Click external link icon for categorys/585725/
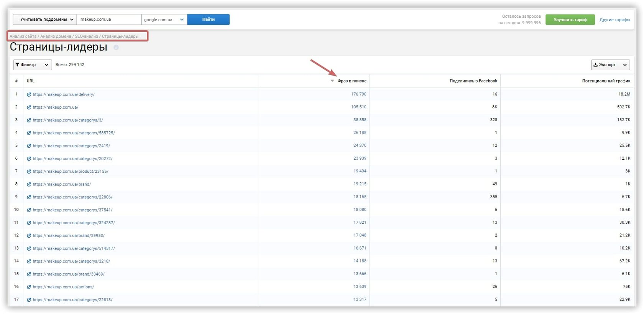 pos(29,133)
